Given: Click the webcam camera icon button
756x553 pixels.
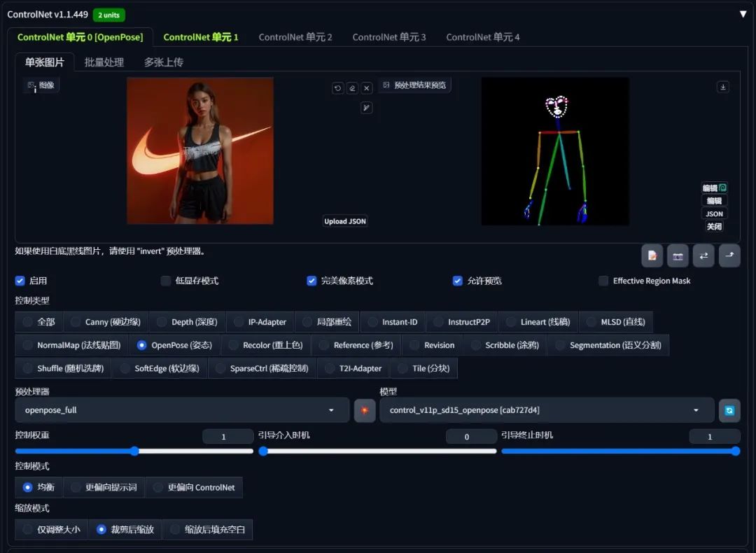Looking at the screenshot, I should pos(678,255).
